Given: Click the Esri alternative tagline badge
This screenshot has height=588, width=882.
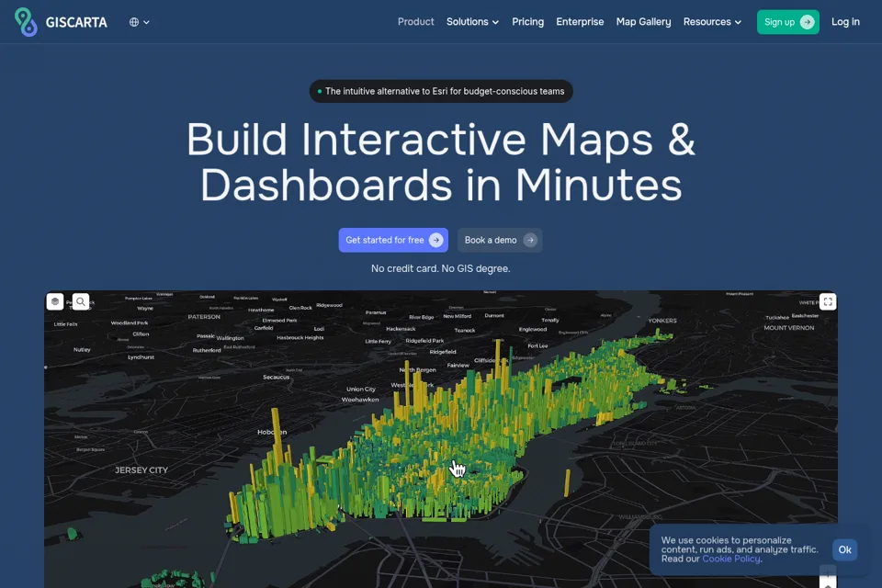Looking at the screenshot, I should click(441, 91).
